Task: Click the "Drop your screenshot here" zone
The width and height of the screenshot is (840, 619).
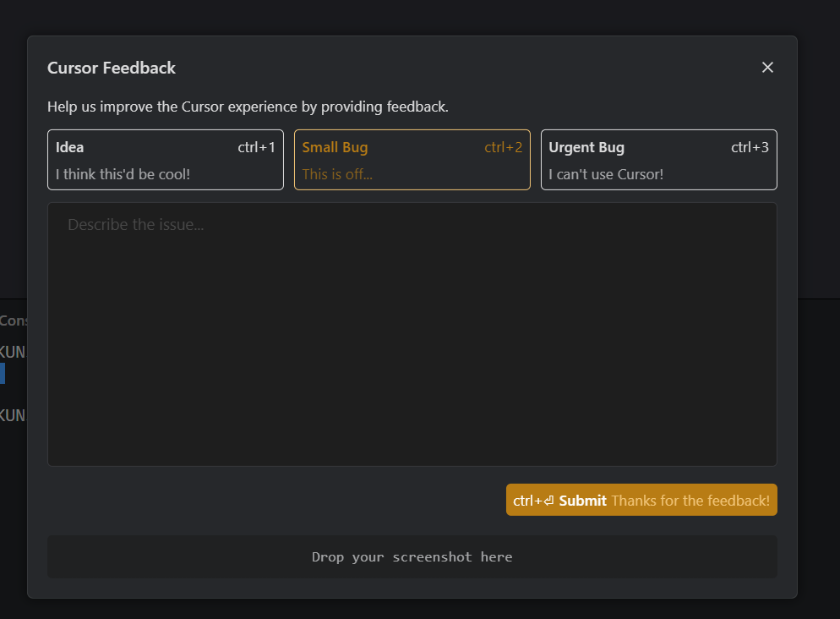Action: coord(412,556)
